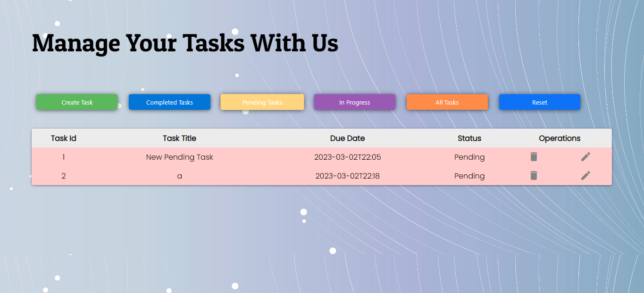
Task: Delete the task "New Pending Task" using its trash icon
Action: (x=533, y=156)
